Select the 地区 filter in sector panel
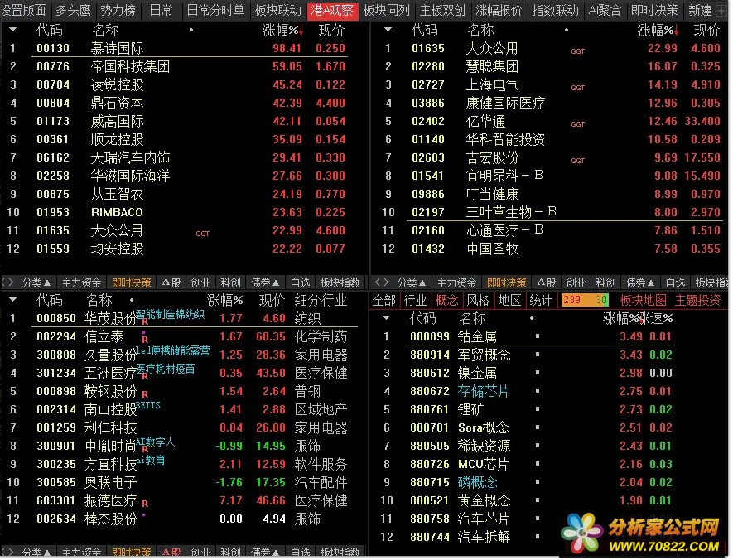The image size is (733, 560). point(509,300)
